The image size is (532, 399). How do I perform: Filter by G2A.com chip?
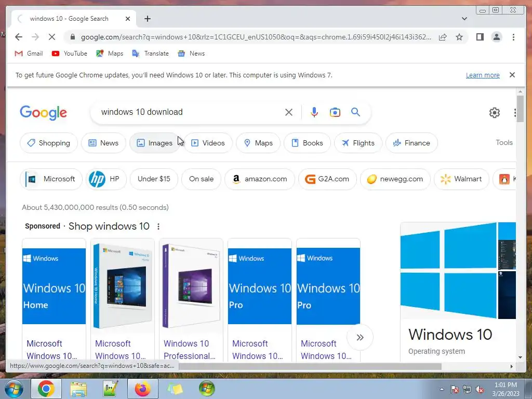327,179
